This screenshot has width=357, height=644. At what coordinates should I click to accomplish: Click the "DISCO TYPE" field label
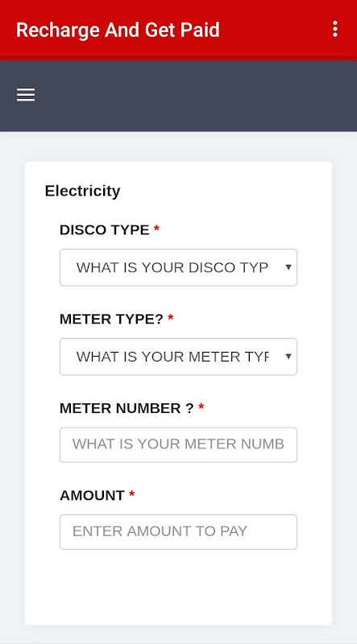[105, 230]
